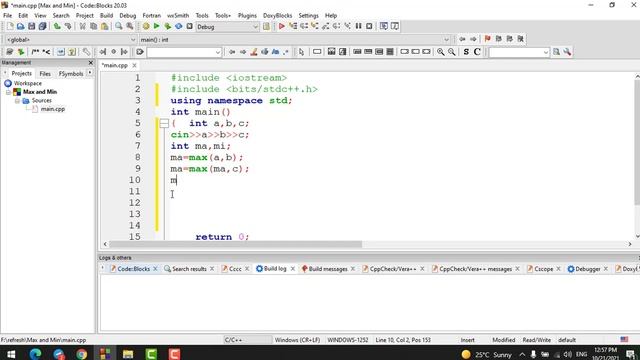Click the Rebuild icon
This screenshot has width=640, height=360.
(x=178, y=27)
